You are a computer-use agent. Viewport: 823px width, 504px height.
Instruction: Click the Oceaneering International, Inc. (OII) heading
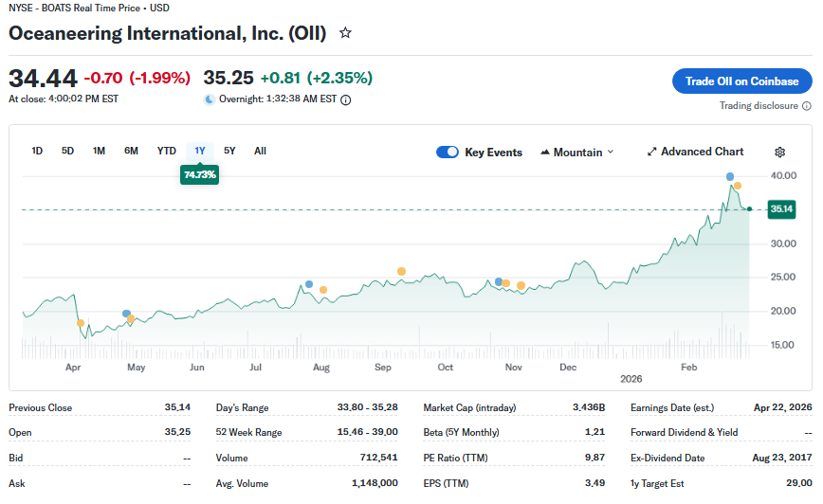click(168, 33)
